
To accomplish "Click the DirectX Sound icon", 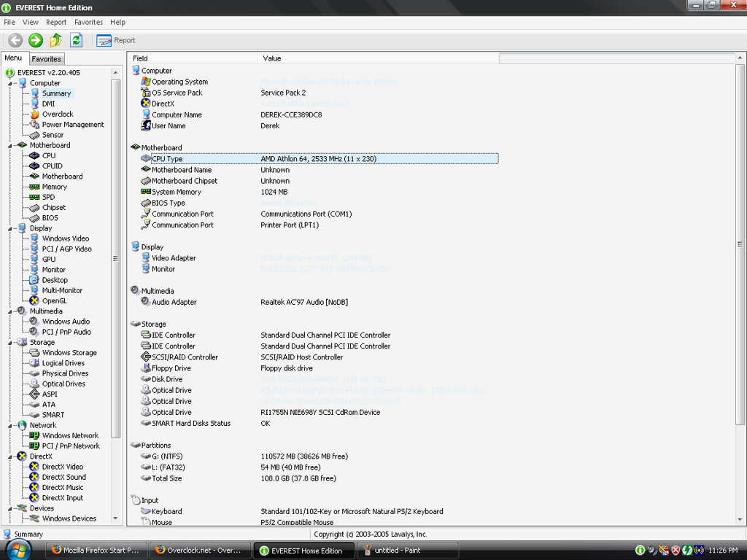I will (34, 477).
